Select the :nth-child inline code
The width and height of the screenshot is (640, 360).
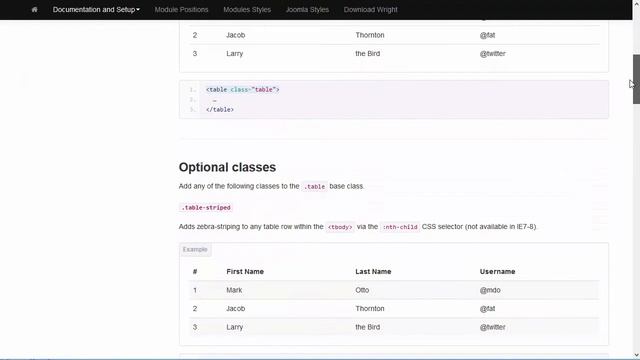400,227
